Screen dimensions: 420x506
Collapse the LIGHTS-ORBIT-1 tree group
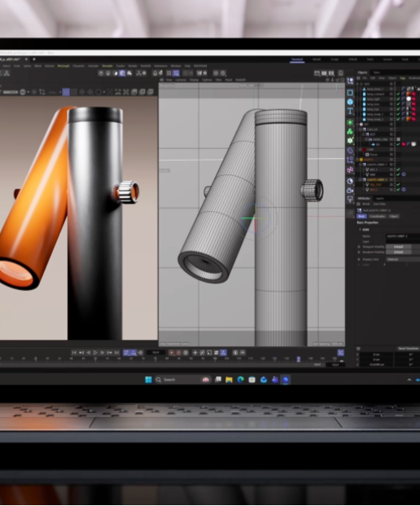[361, 165]
